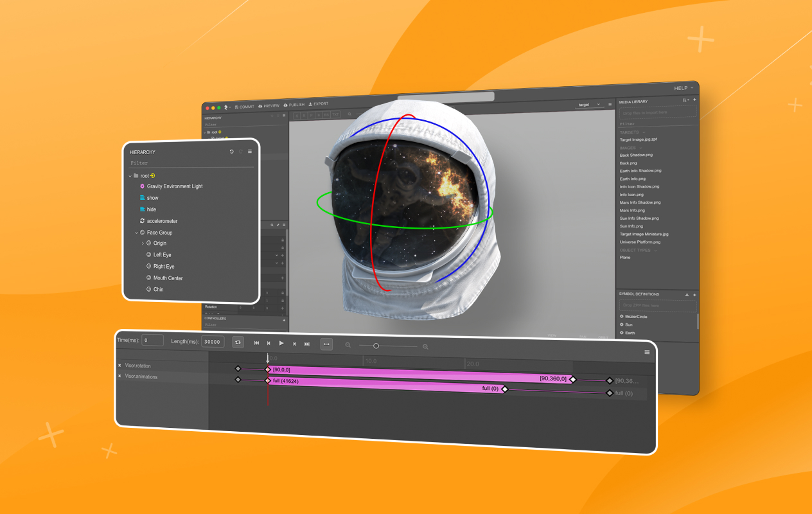Click the Filter field in Hierarchy callout

tap(191, 163)
